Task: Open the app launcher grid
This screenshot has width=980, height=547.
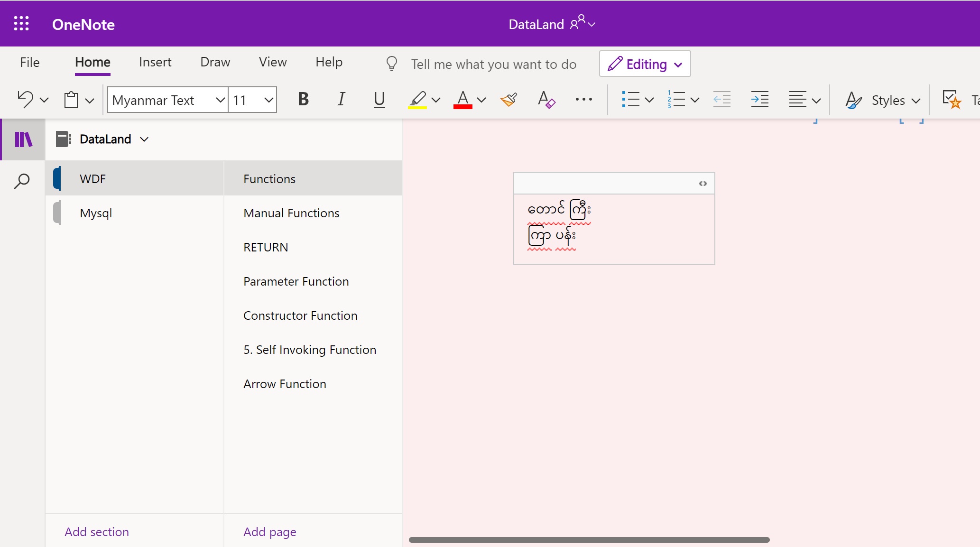Action: pyautogui.click(x=21, y=23)
